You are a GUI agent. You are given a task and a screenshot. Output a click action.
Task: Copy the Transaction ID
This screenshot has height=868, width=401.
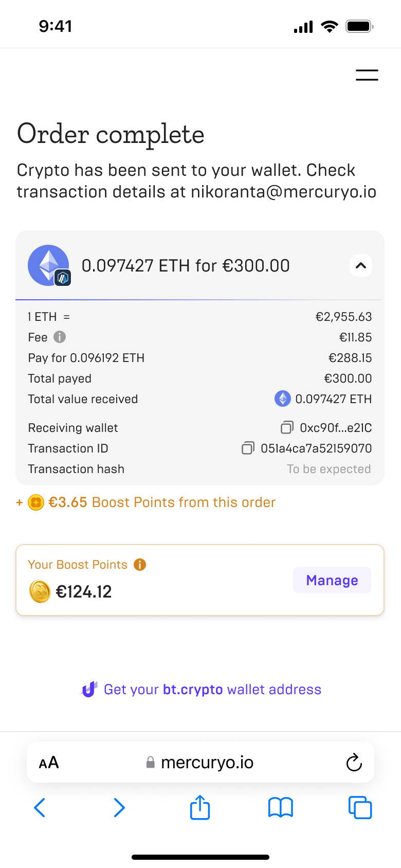pyautogui.click(x=248, y=448)
